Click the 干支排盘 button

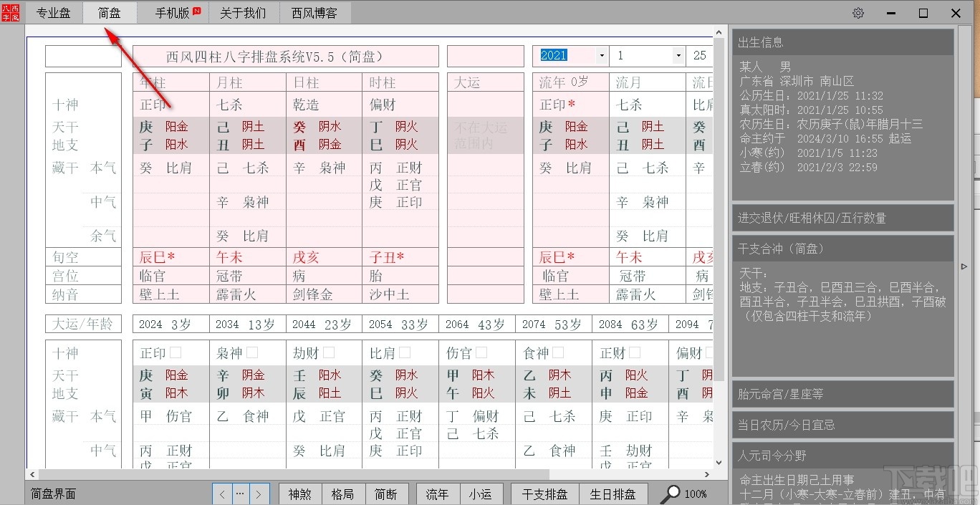(544, 494)
